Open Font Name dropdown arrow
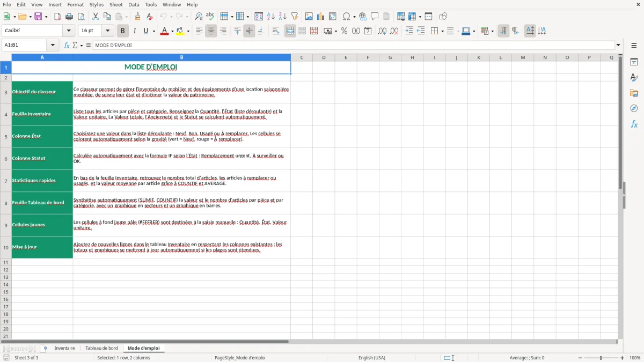The height and width of the screenshot is (362, 644). (68, 31)
